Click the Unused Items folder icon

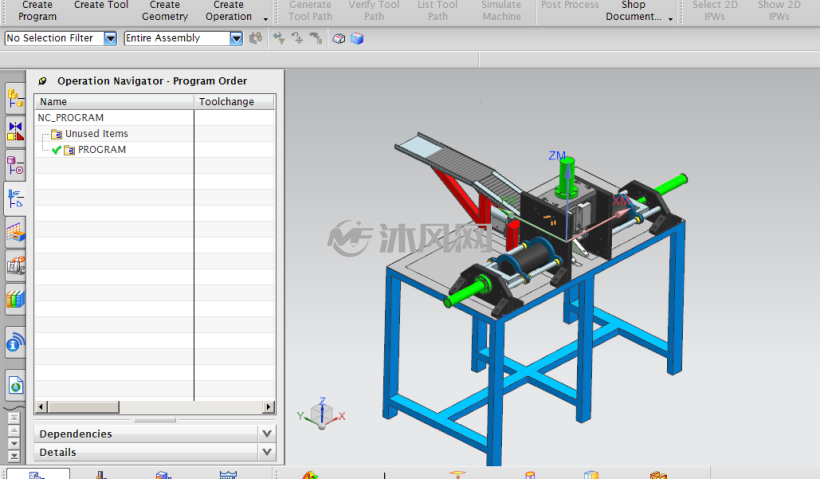click(x=56, y=134)
